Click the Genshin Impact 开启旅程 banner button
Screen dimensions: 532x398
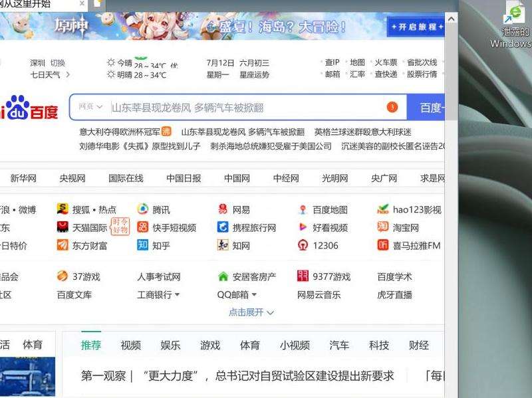click(417, 27)
